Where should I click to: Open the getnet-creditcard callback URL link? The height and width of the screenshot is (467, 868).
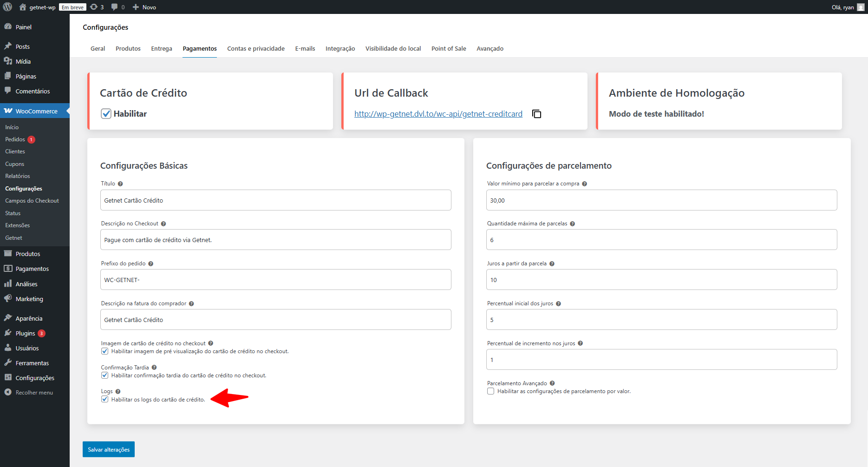point(438,114)
